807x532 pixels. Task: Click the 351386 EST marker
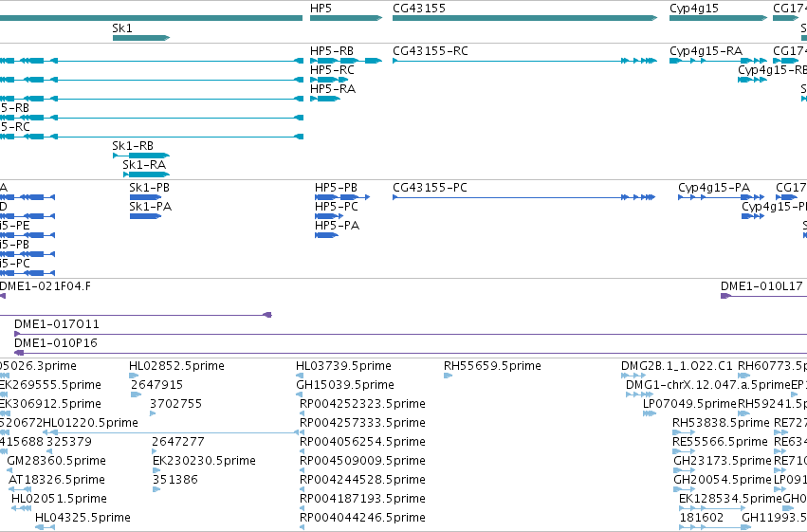point(156,489)
